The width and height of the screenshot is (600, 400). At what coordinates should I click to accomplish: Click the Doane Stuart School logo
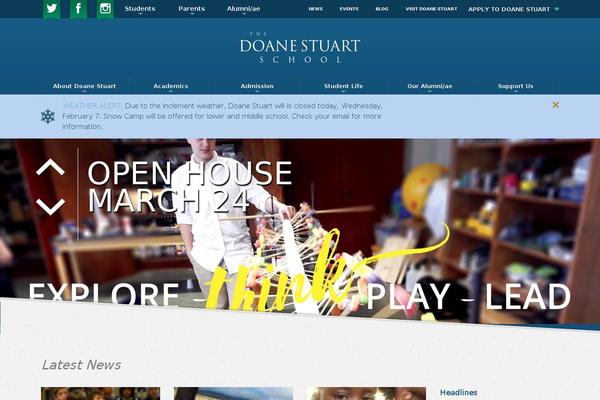pyautogui.click(x=300, y=48)
